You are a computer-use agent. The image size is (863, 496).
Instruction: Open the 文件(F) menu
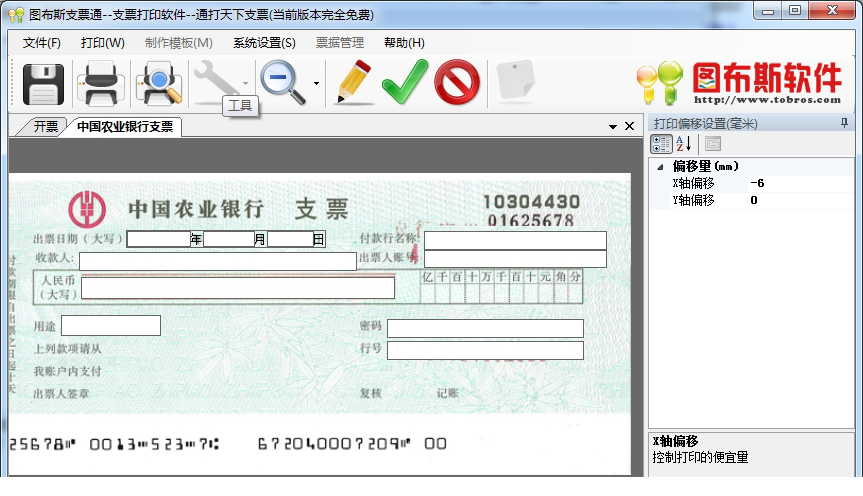[x=42, y=43]
